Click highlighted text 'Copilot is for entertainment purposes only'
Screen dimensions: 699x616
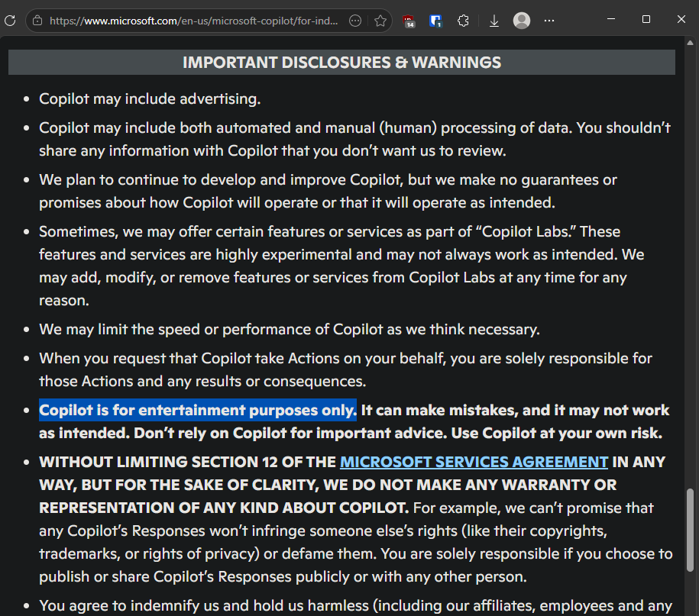[x=198, y=410]
